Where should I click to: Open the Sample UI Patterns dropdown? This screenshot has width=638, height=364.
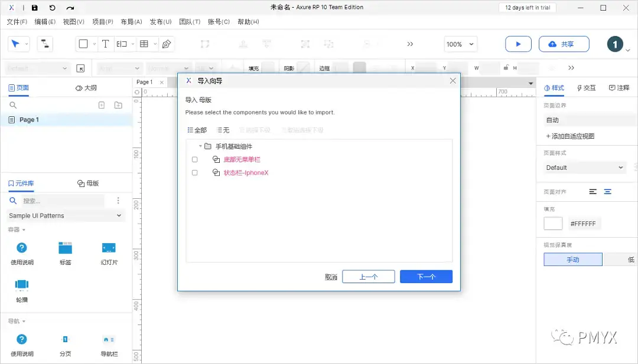[x=65, y=215]
